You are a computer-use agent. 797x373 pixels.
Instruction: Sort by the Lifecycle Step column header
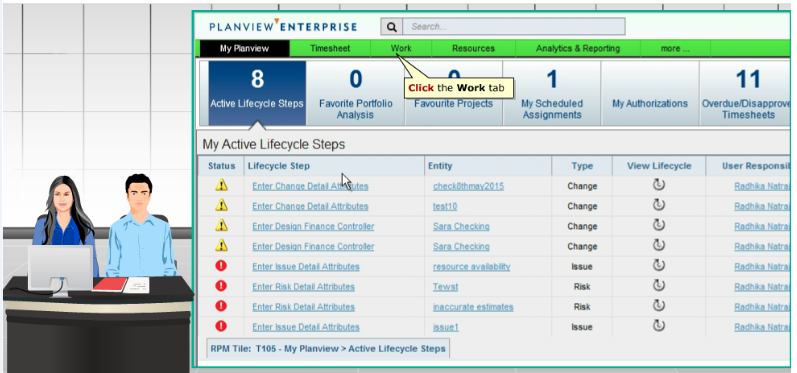point(334,166)
